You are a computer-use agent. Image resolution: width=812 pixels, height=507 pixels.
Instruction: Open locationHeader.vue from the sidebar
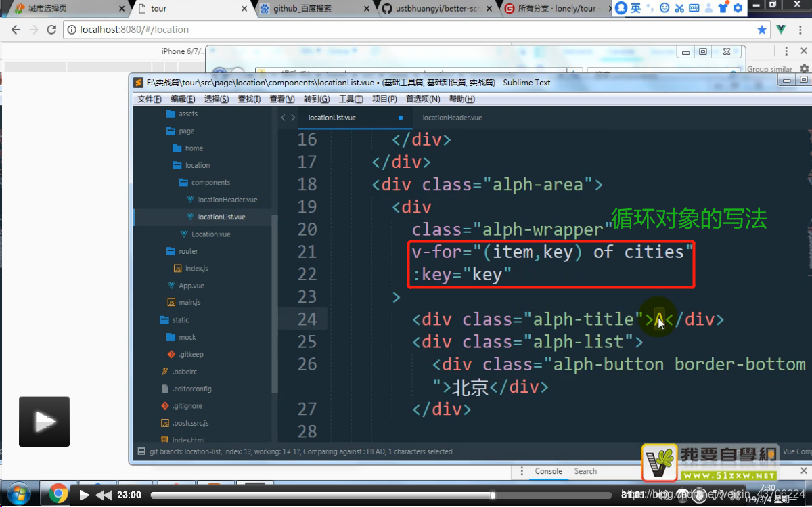pos(222,200)
